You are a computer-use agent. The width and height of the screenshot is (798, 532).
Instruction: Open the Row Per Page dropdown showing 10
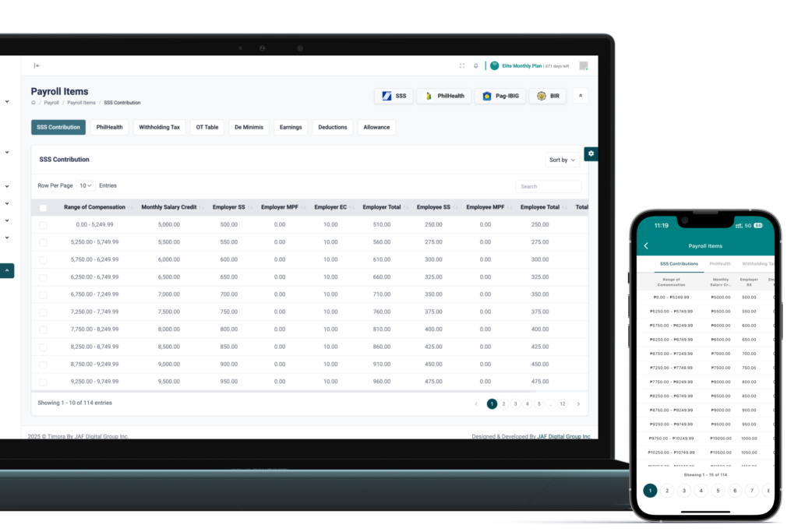tap(86, 185)
